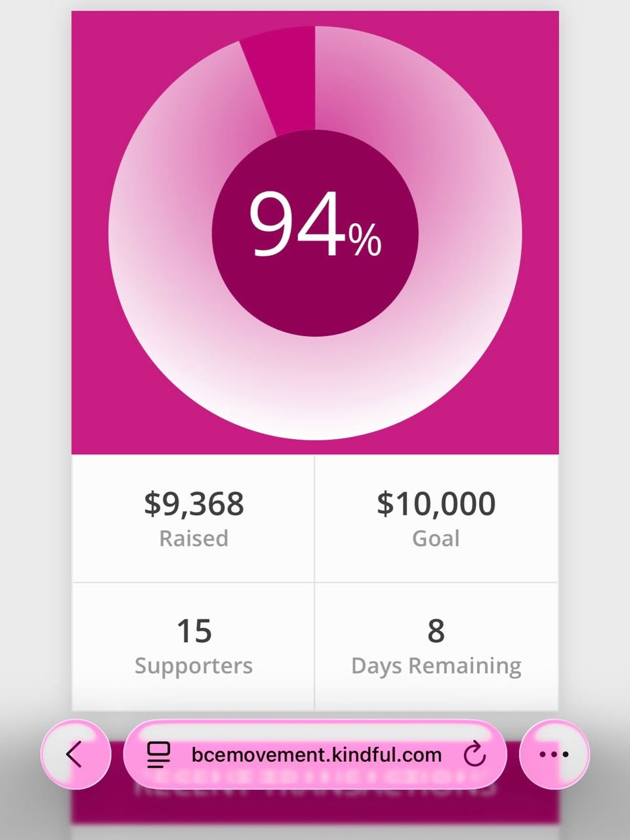Click the bcemovement.kindful.com address field
630x840 pixels.
point(316,755)
